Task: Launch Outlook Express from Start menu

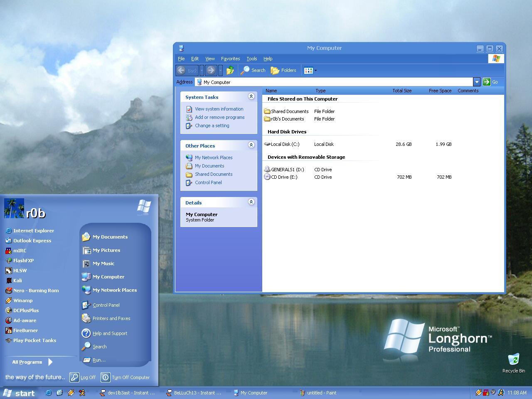Action: click(x=28, y=241)
